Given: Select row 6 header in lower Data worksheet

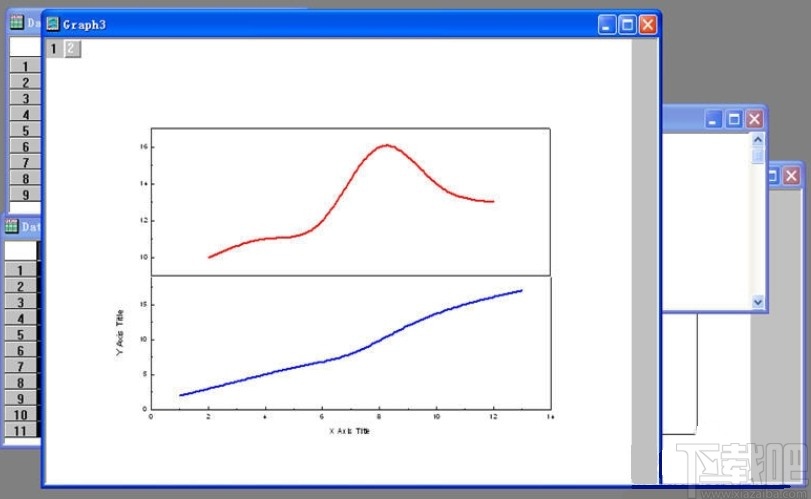Looking at the screenshot, I should [21, 351].
